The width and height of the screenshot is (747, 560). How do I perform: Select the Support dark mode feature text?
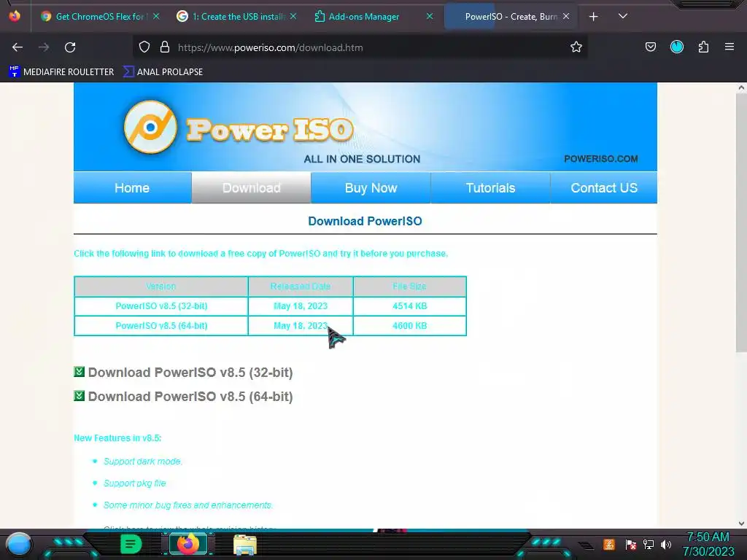[143, 462]
